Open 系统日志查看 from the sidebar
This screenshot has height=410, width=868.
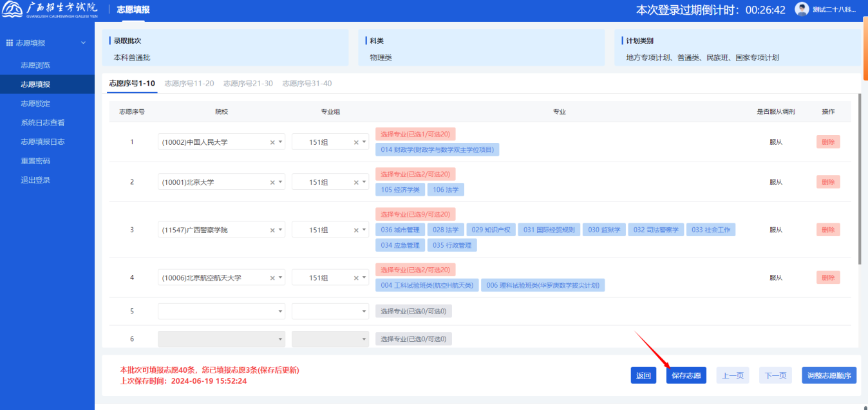42,122
